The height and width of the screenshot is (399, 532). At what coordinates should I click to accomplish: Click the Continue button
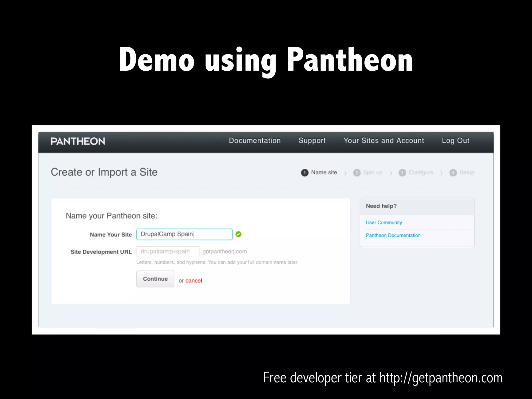pos(155,279)
